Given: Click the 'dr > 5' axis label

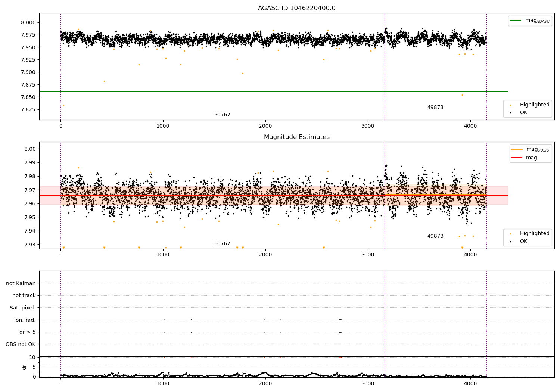Looking at the screenshot, I should (x=27, y=332).
